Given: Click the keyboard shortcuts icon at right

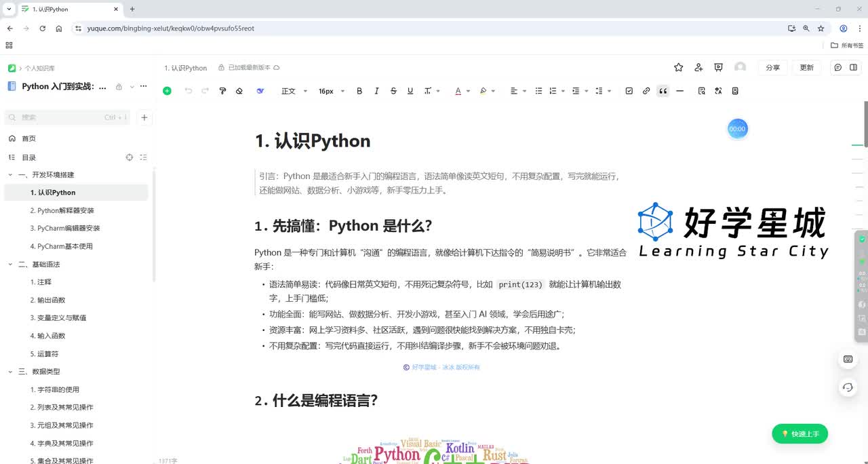Looking at the screenshot, I should point(848,359).
